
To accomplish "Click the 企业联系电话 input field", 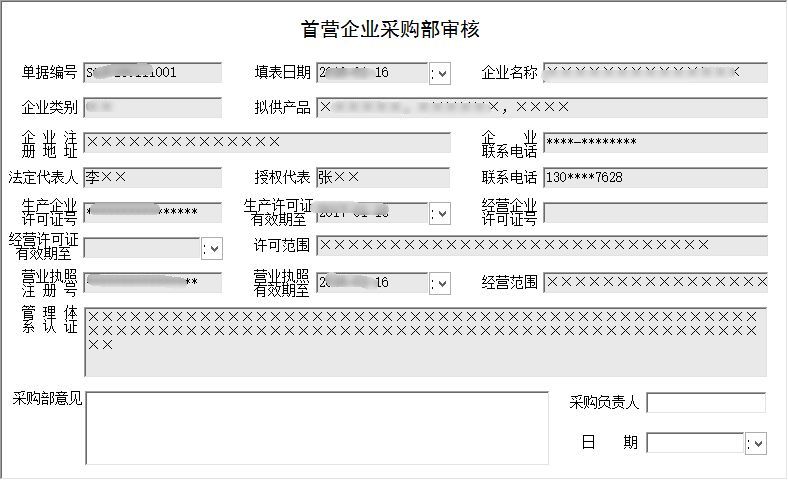I will pos(655,143).
